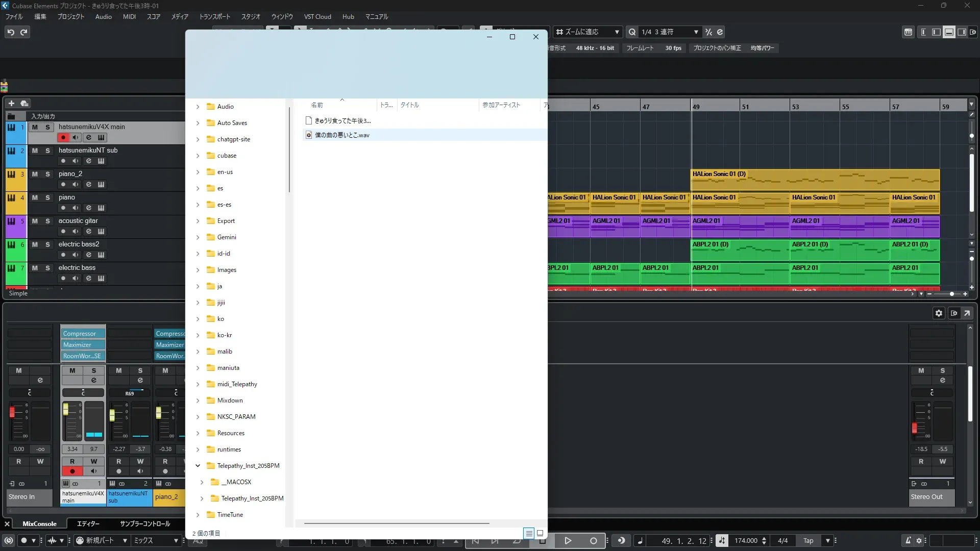Toggle tempo track activate icon

(722, 541)
